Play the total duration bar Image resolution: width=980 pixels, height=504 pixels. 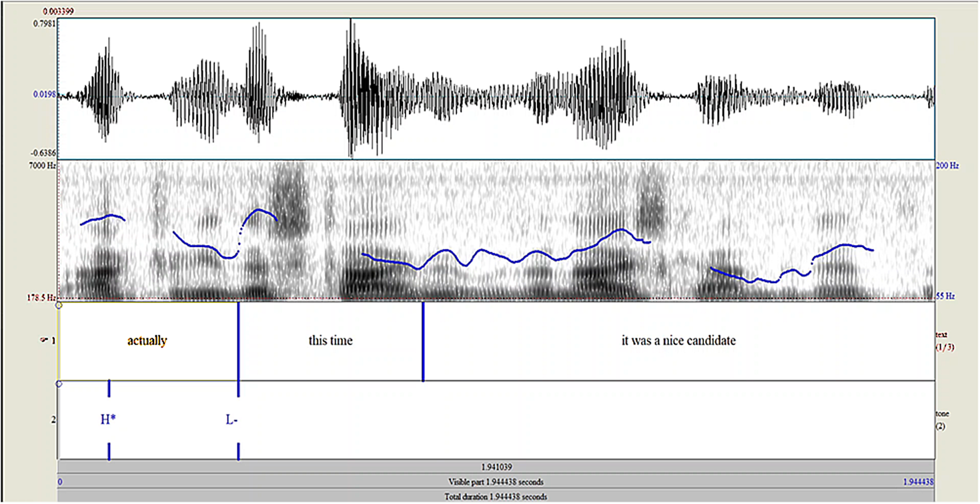tap(496, 497)
